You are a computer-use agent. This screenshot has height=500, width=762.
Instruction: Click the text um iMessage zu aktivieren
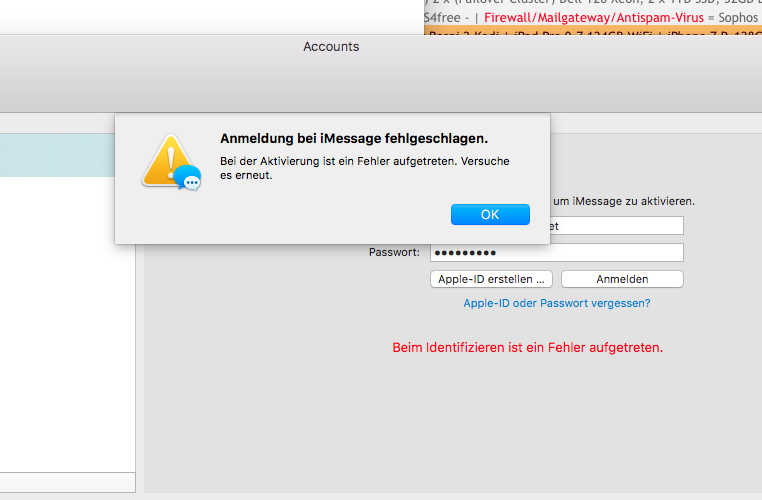[x=623, y=201]
